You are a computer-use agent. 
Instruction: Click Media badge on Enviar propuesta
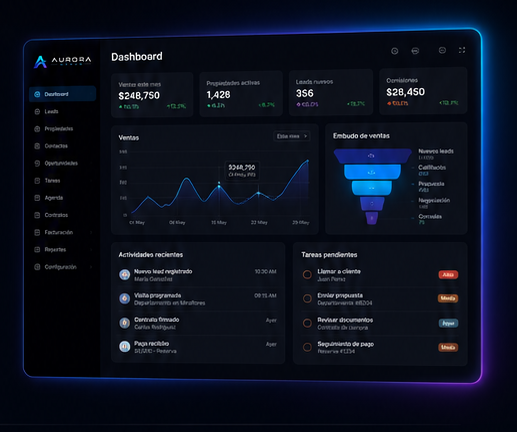click(448, 298)
